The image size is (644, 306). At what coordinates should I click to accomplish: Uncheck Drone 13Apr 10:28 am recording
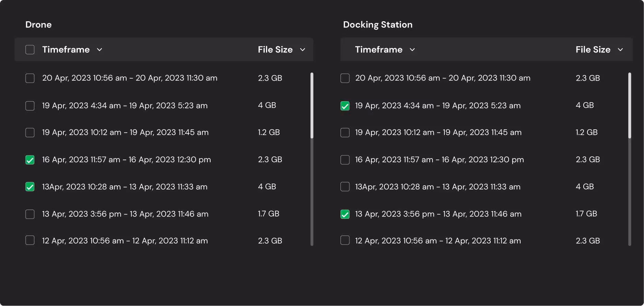click(30, 187)
